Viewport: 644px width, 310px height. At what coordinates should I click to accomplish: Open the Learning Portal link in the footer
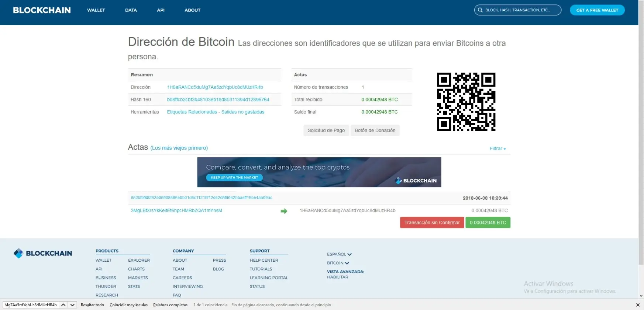pos(269,278)
